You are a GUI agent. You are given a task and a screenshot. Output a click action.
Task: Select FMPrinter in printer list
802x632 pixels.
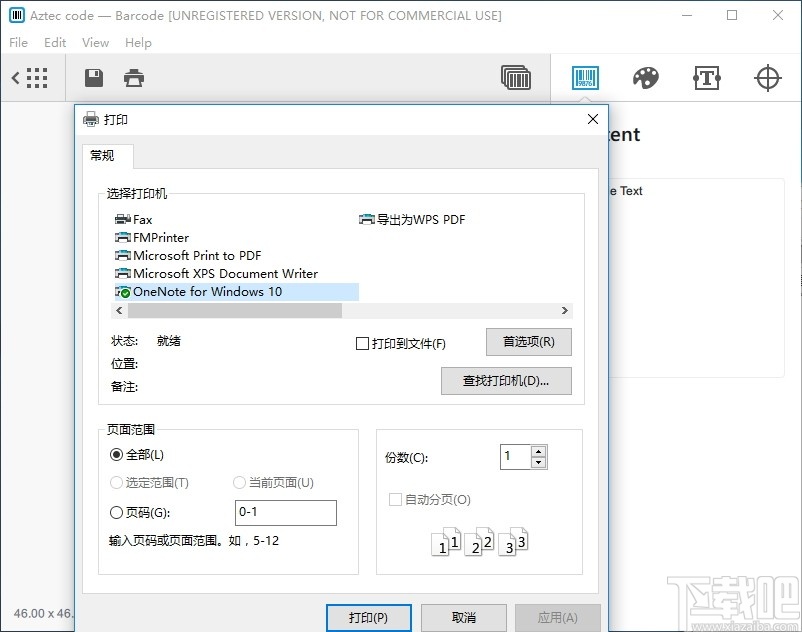click(152, 238)
